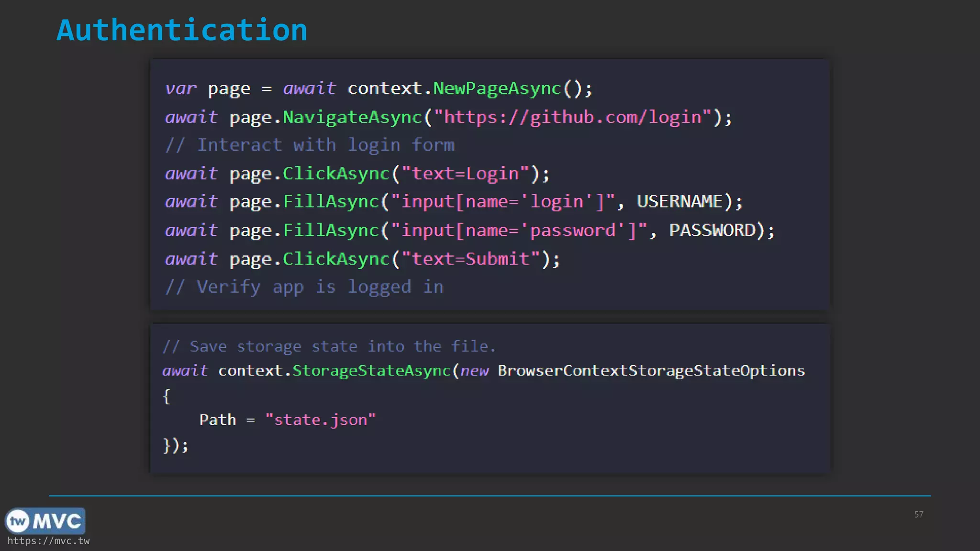The height and width of the screenshot is (551, 980).
Task: Click the "text=Submit" selector string
Action: (x=470, y=259)
